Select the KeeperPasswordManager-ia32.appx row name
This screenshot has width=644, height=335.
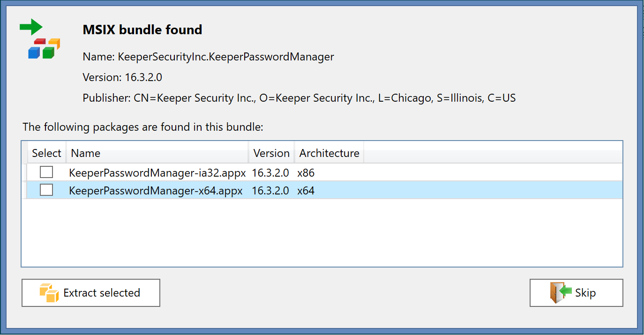point(157,173)
